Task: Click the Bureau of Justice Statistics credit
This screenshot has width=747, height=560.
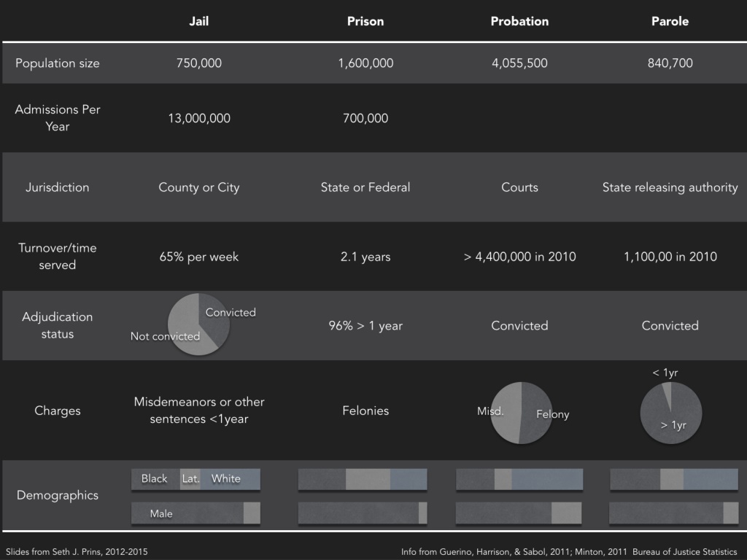Action: pyautogui.click(x=684, y=551)
